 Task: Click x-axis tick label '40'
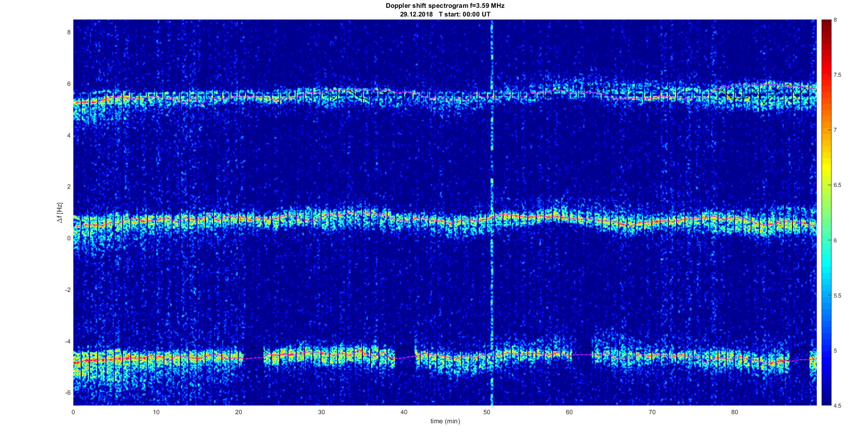[404, 412]
